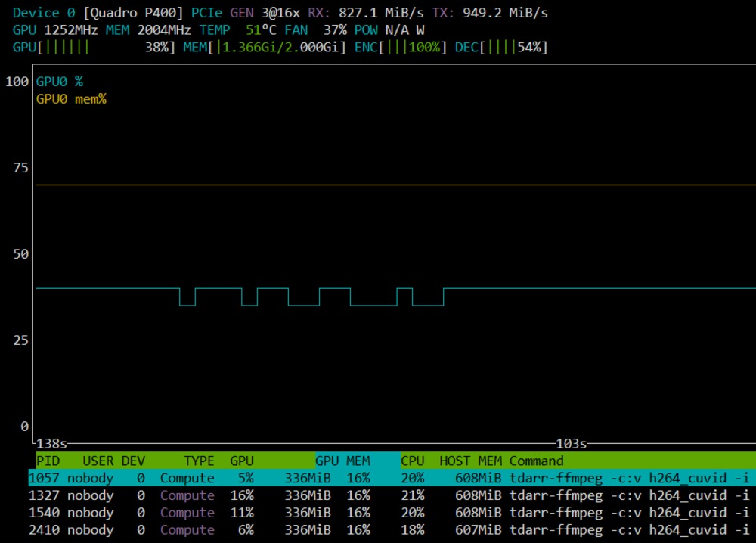This screenshot has width=756, height=543.
Task: Click the TX value 949.2 MiB/s
Action: coord(505,13)
